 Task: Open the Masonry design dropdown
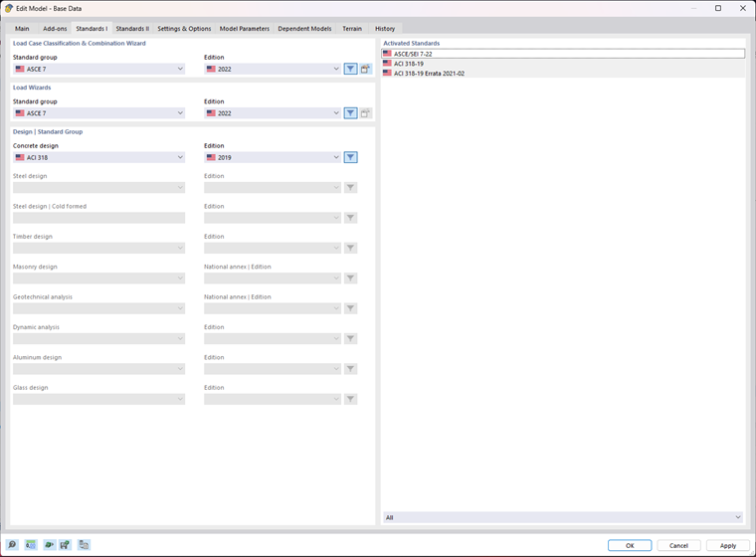(x=98, y=278)
